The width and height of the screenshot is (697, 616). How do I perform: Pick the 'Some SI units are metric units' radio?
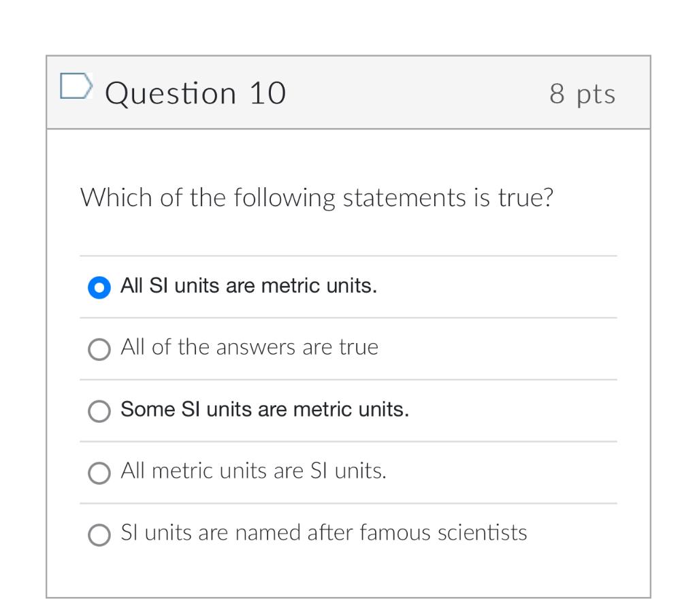pyautogui.click(x=99, y=411)
